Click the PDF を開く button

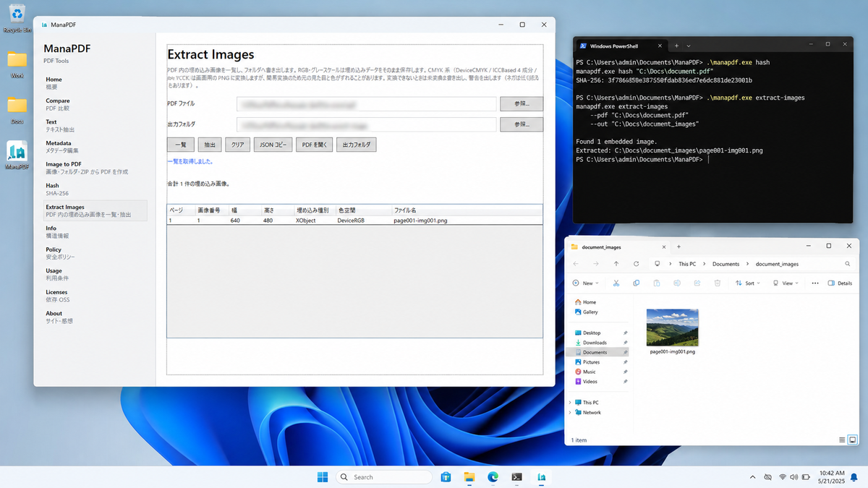coord(315,145)
